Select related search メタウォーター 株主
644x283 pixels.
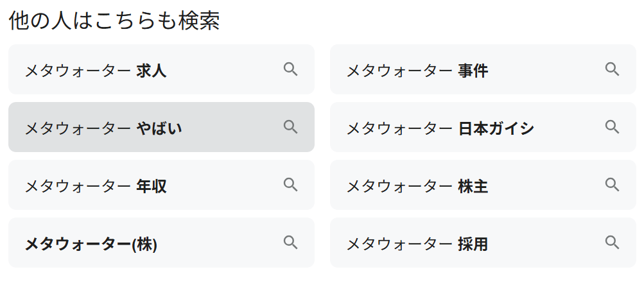coord(417,185)
